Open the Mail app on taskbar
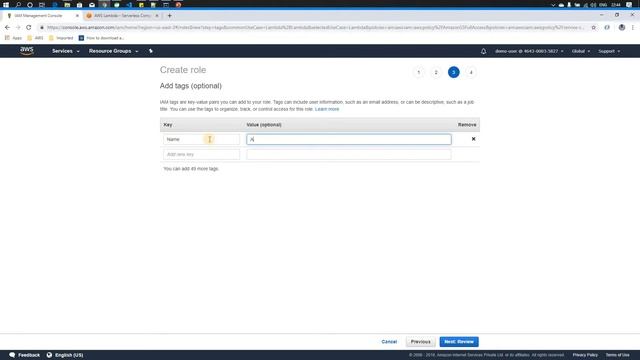The height and width of the screenshot is (360, 640). pyautogui.click(x=92, y=4)
